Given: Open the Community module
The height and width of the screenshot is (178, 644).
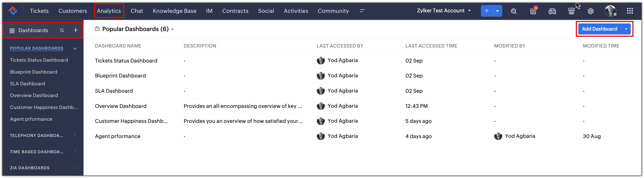Looking at the screenshot, I should (333, 11).
